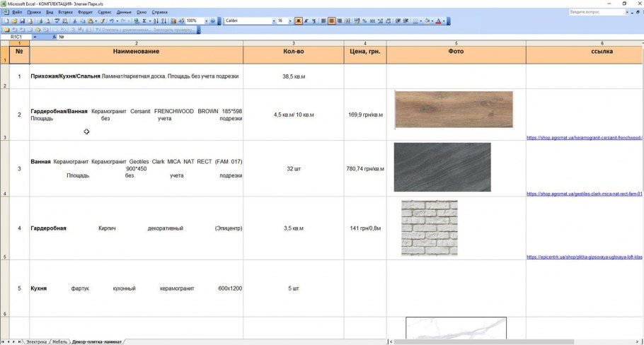
Task: Copy the selection using the Copy icon
Action: coord(83,21)
